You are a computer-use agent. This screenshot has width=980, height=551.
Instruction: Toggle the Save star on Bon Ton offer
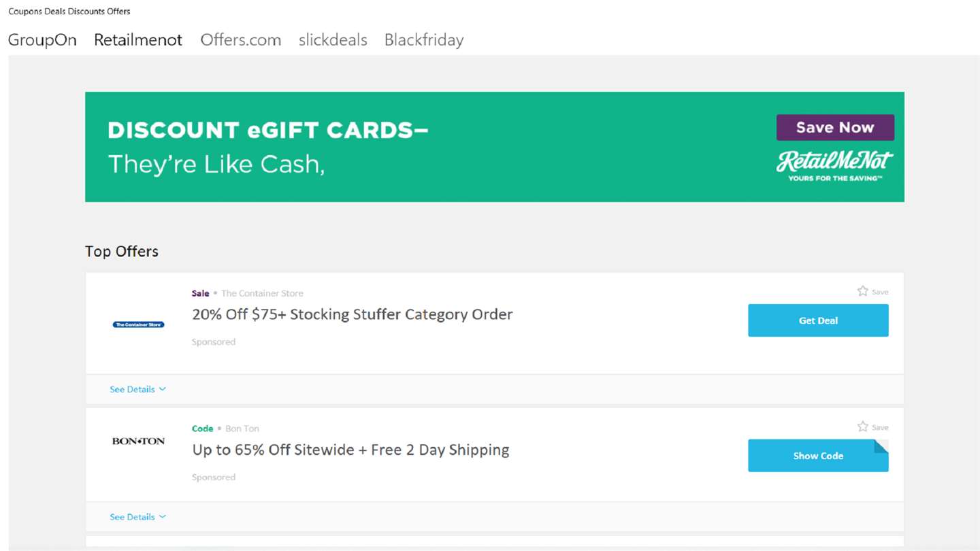point(863,427)
